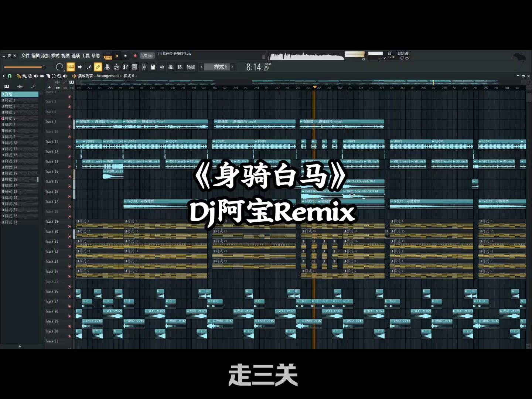Select 样式 10 in pattern list
Image resolution: width=532 pixels, height=399 pixels.
tap(20, 143)
